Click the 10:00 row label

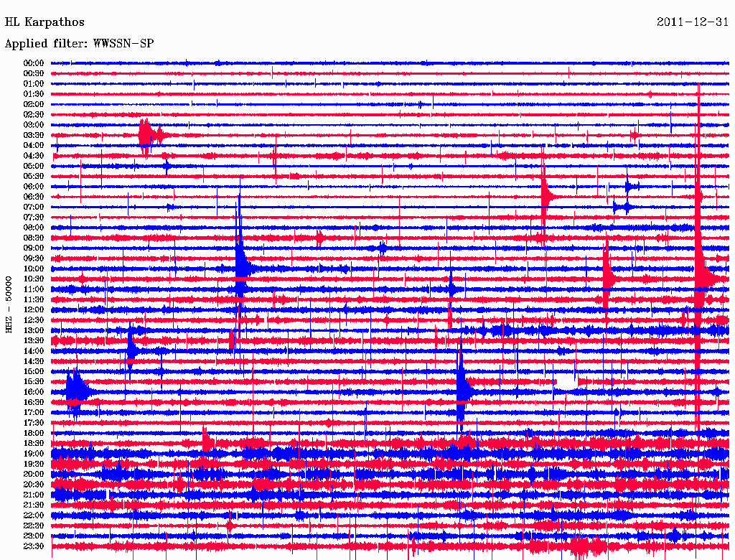(33, 269)
